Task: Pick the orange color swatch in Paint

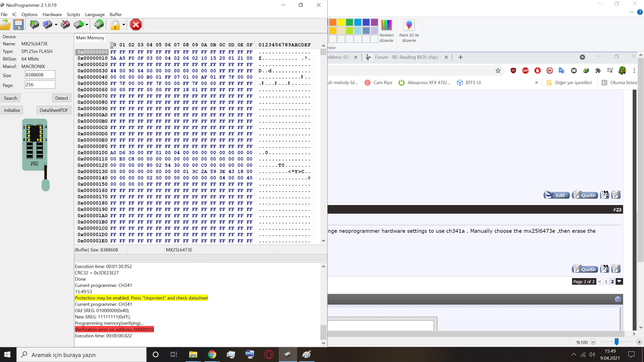Action: pos(333,22)
